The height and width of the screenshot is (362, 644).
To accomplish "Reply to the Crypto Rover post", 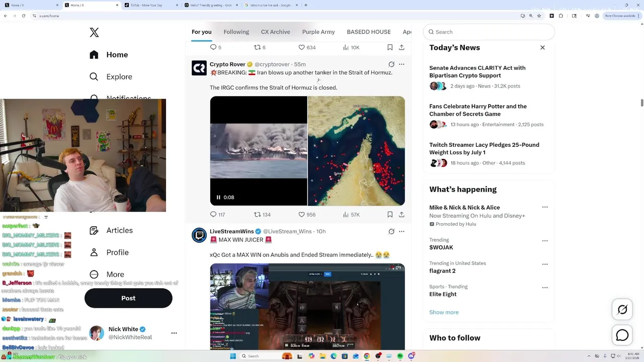I will (213, 214).
